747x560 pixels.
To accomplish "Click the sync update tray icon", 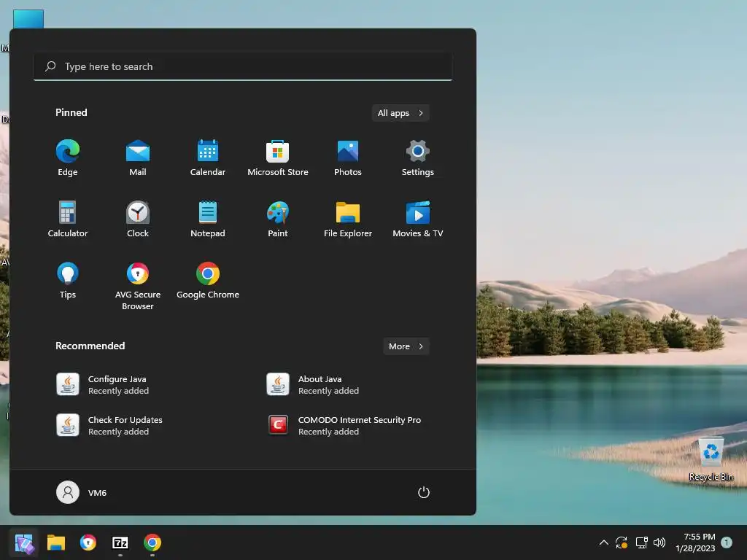I will (622, 542).
